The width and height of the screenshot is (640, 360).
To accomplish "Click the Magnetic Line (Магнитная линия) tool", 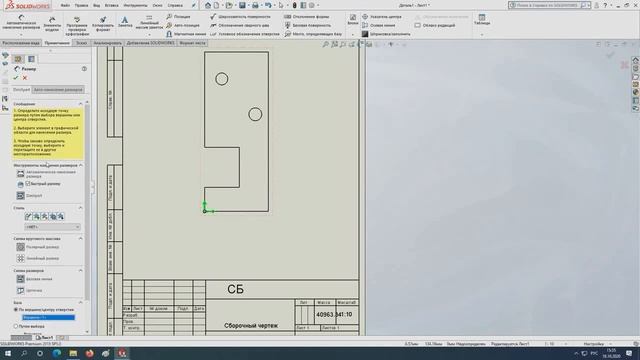I will point(186,34).
